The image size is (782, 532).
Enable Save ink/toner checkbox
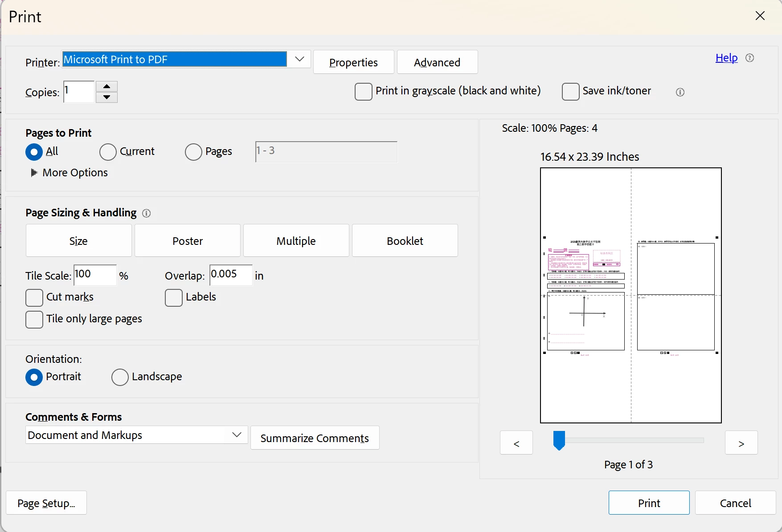(571, 92)
